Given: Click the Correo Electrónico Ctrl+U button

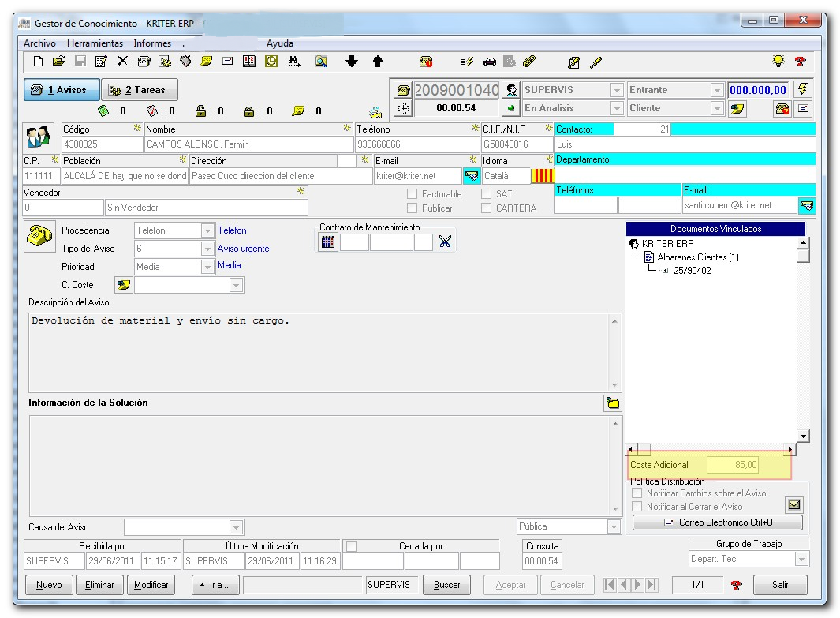Looking at the screenshot, I should [718, 522].
